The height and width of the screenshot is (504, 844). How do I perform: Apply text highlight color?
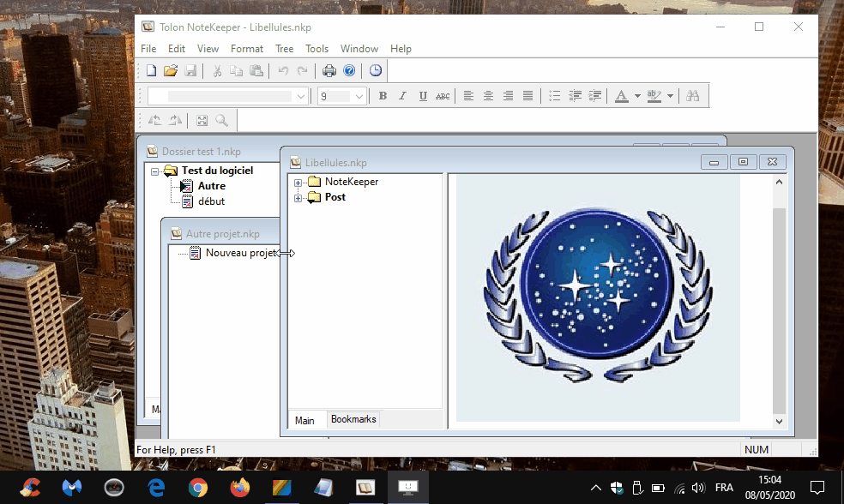point(654,96)
